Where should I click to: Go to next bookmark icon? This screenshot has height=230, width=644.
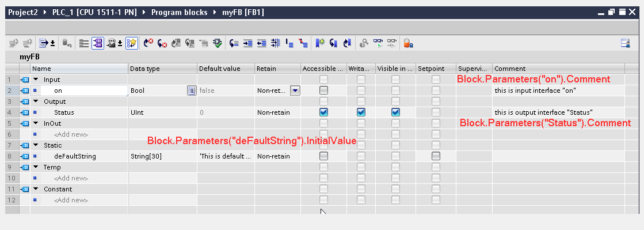coord(333,43)
